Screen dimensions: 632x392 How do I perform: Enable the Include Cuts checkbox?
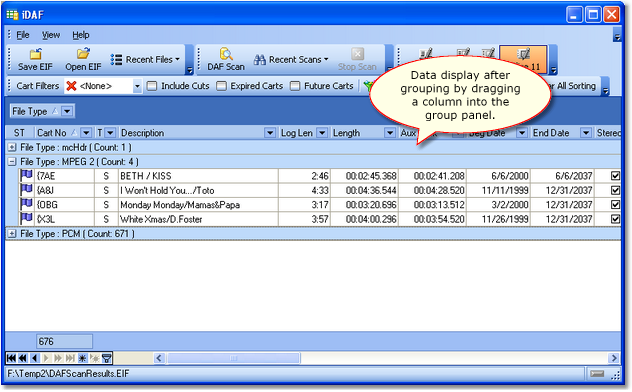point(152,86)
